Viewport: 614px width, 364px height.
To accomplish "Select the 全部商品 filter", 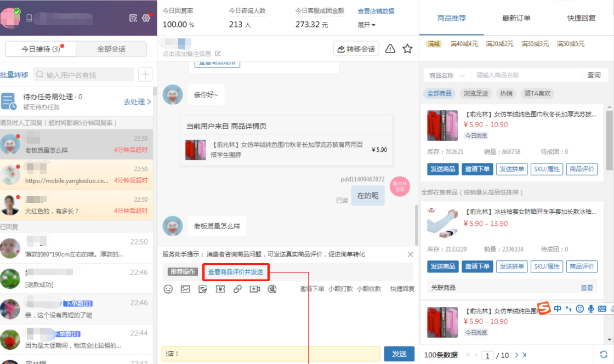I will point(439,93).
